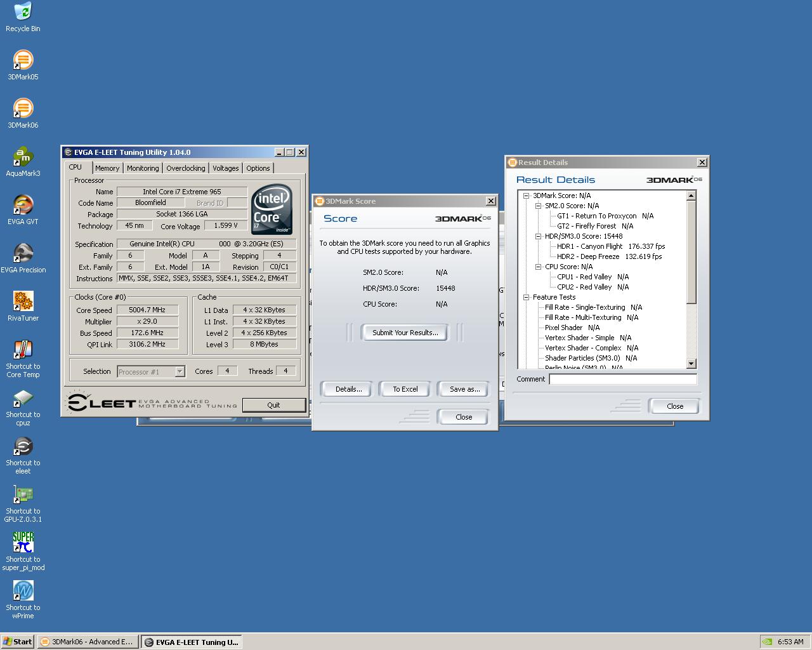Select Shader Particles (SM3.0) row
This screenshot has width=812, height=650.
point(591,358)
